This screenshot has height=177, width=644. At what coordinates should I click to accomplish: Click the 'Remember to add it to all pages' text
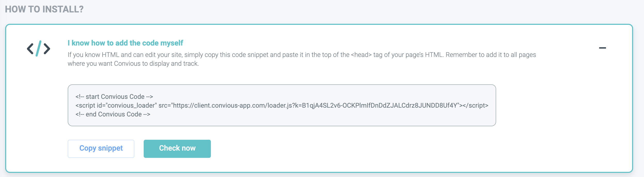(x=491, y=55)
